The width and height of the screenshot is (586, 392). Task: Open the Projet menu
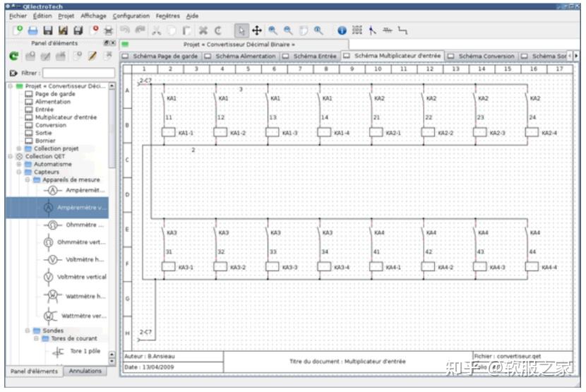click(x=66, y=16)
